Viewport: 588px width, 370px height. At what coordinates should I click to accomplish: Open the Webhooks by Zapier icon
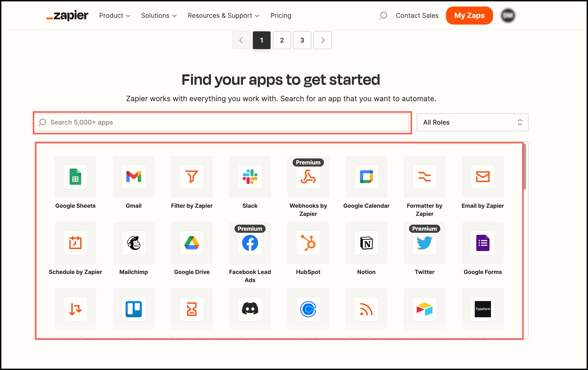(x=308, y=176)
